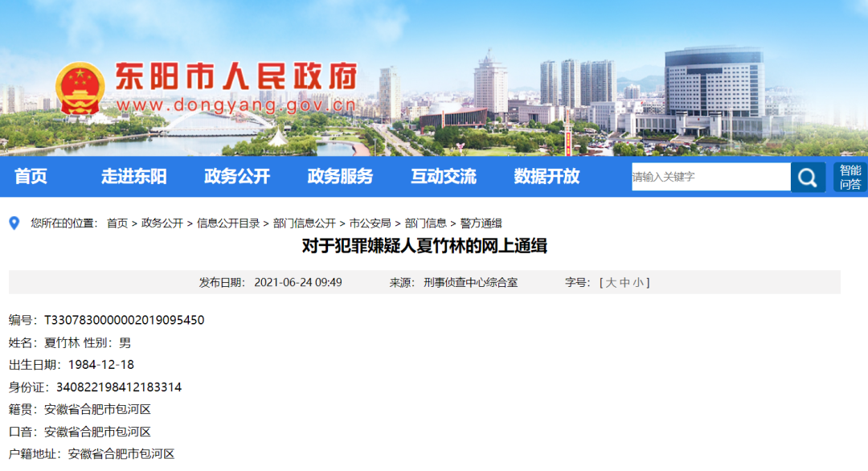Viewport: 868px width, 471px height.
Task: Click the 东阳市人民政府 site title
Action: (x=236, y=76)
